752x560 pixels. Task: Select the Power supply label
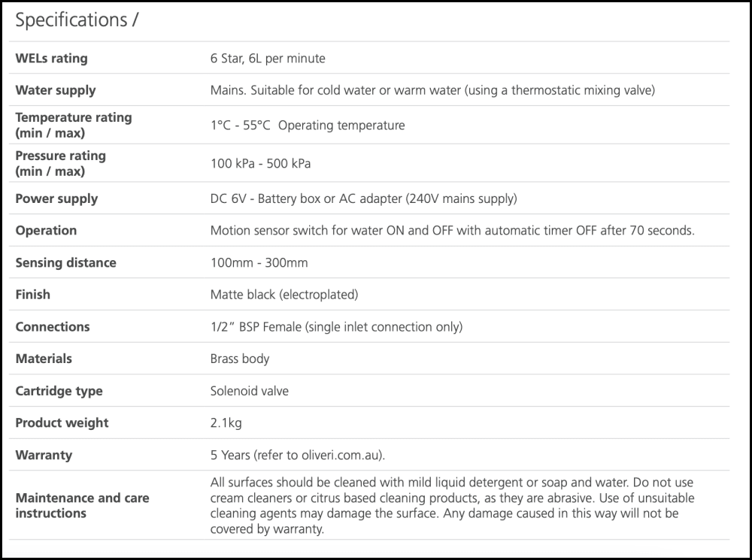click(56, 198)
